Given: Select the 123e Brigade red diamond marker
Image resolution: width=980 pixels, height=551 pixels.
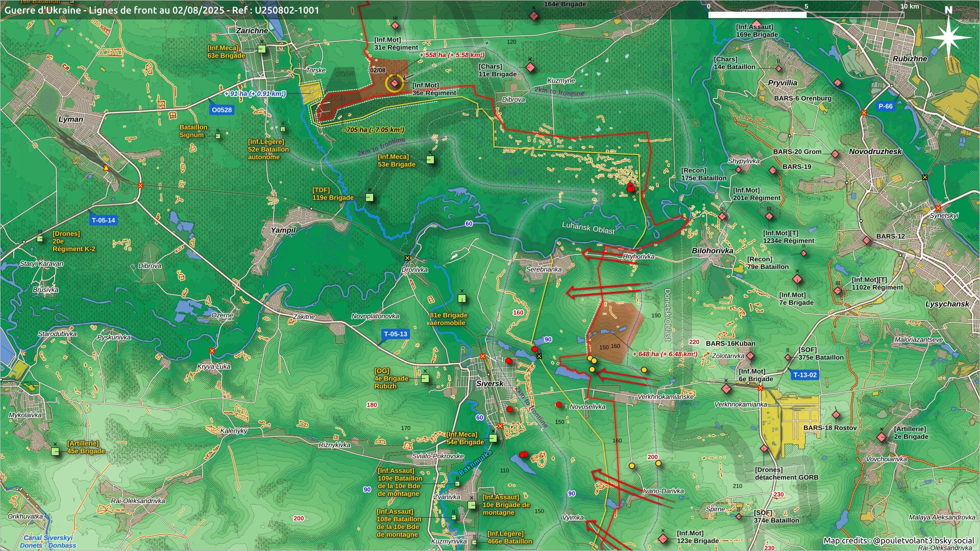Looking at the screenshot, I should (663, 539).
